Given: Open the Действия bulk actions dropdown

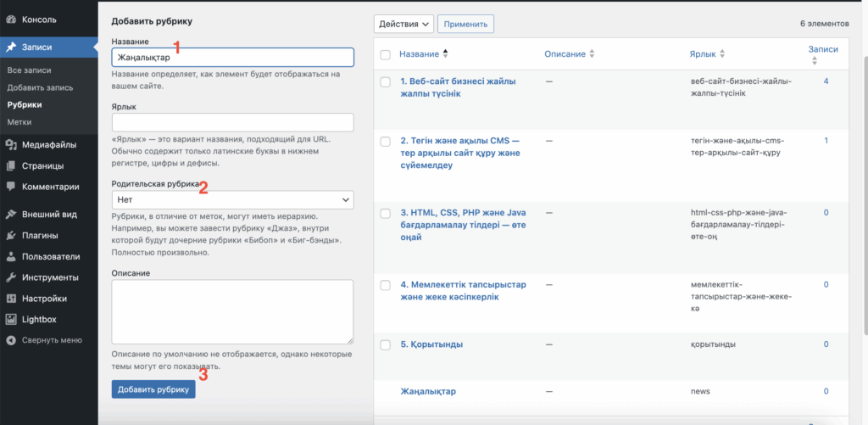Looking at the screenshot, I should [403, 25].
